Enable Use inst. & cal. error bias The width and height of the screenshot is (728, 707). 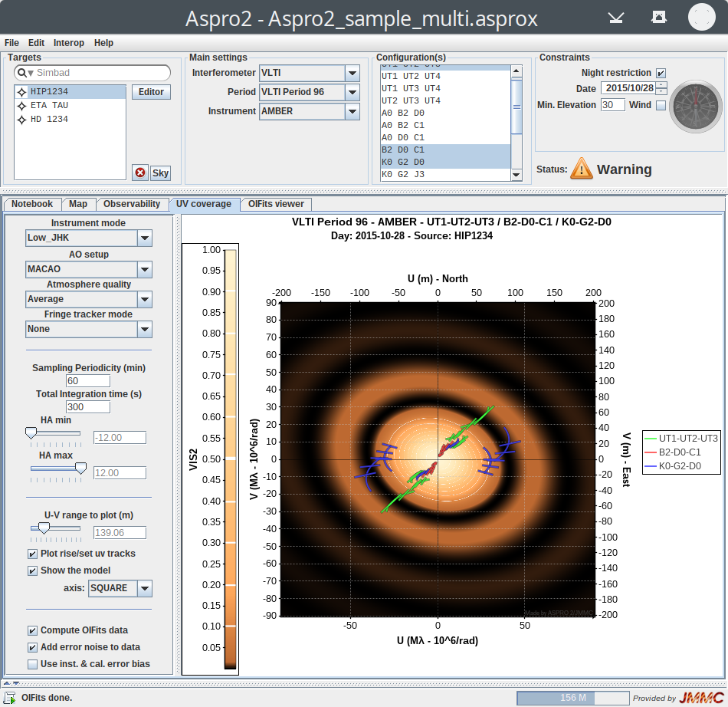32,664
